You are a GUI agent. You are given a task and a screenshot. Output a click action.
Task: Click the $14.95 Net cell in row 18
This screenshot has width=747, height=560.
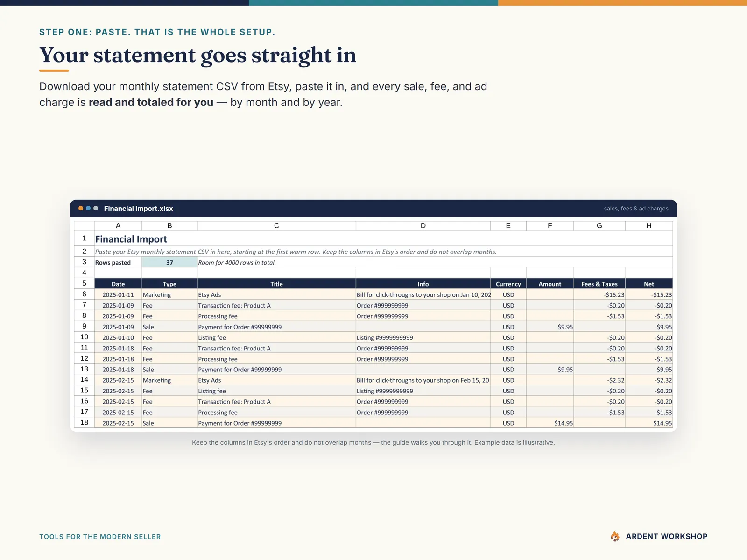[649, 423]
